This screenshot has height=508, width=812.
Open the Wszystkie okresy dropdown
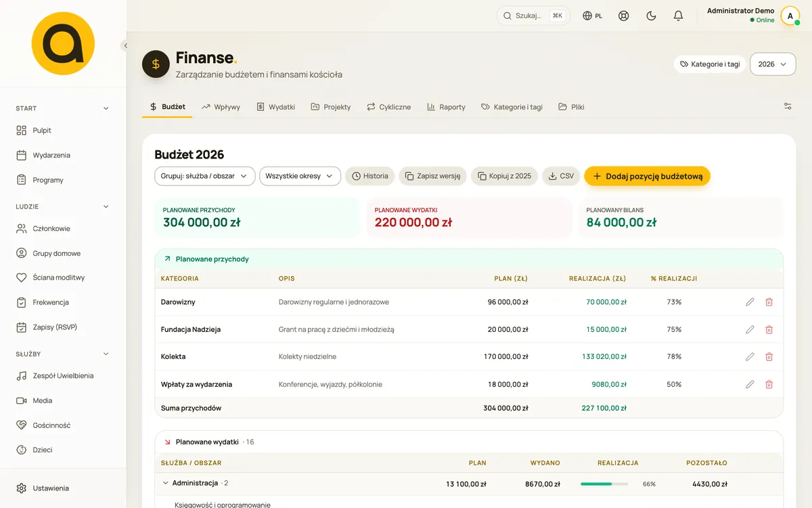300,176
